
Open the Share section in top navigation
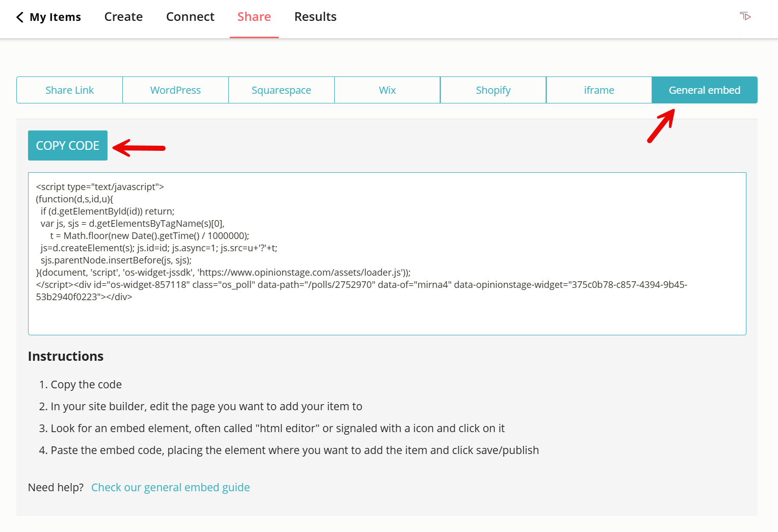click(x=254, y=16)
